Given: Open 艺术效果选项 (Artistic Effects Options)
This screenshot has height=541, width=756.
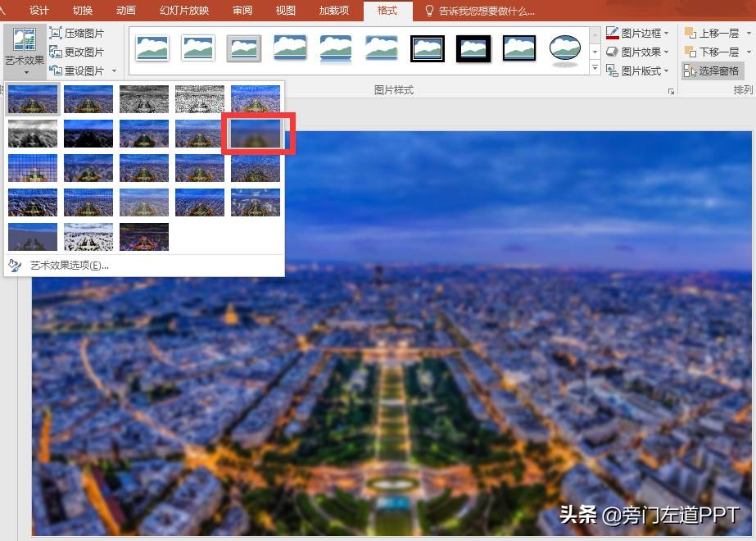Looking at the screenshot, I should (x=143, y=266).
